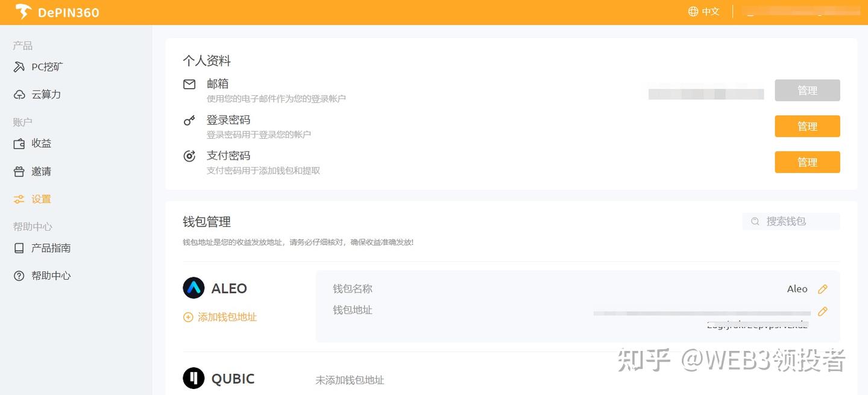
Task: Open 云算力 cloud computing power section
Action: click(x=19, y=94)
